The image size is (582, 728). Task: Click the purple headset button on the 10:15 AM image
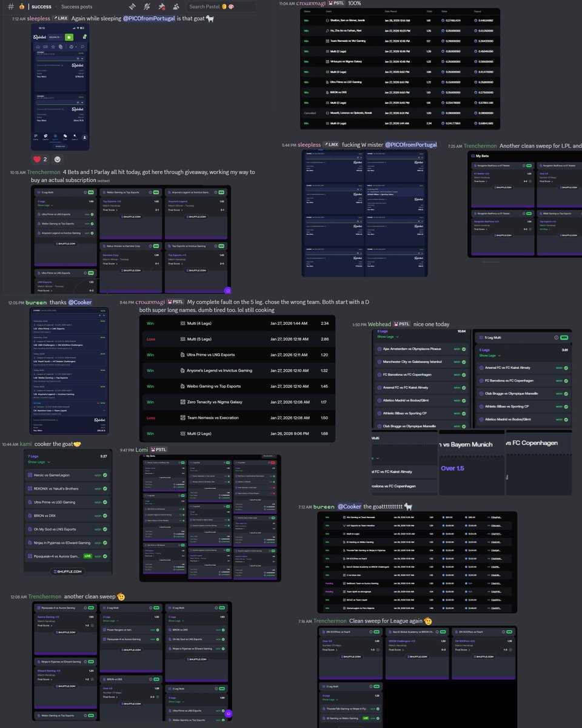(227, 291)
